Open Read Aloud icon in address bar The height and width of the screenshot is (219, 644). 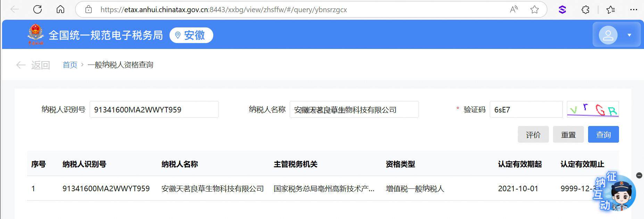click(x=514, y=9)
